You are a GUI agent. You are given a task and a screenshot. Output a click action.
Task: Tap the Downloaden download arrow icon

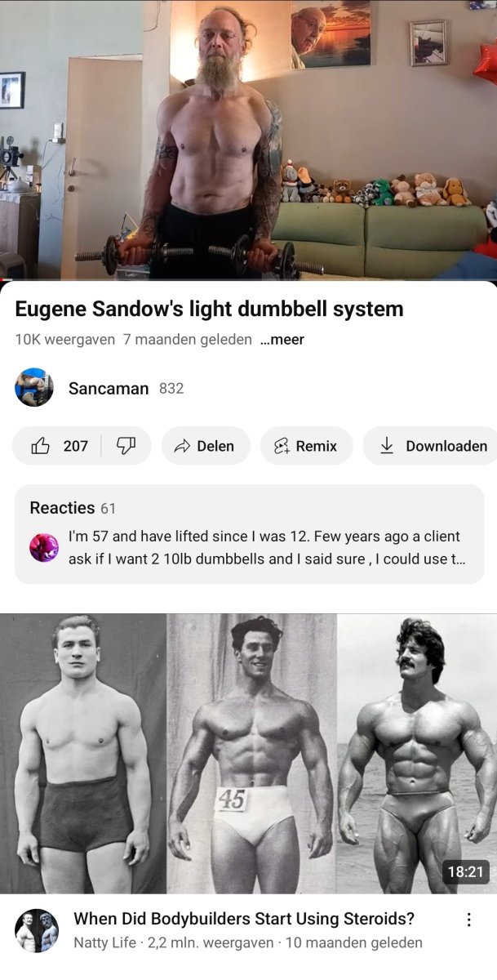(387, 445)
